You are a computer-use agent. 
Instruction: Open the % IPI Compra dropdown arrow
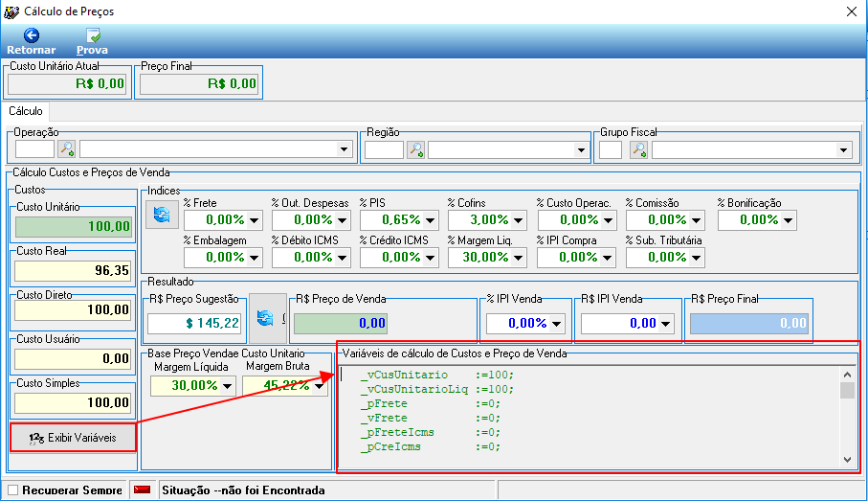point(607,258)
